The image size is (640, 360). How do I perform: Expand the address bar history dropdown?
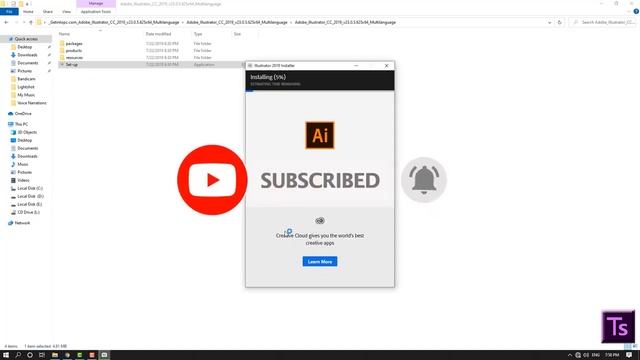click(x=549, y=22)
